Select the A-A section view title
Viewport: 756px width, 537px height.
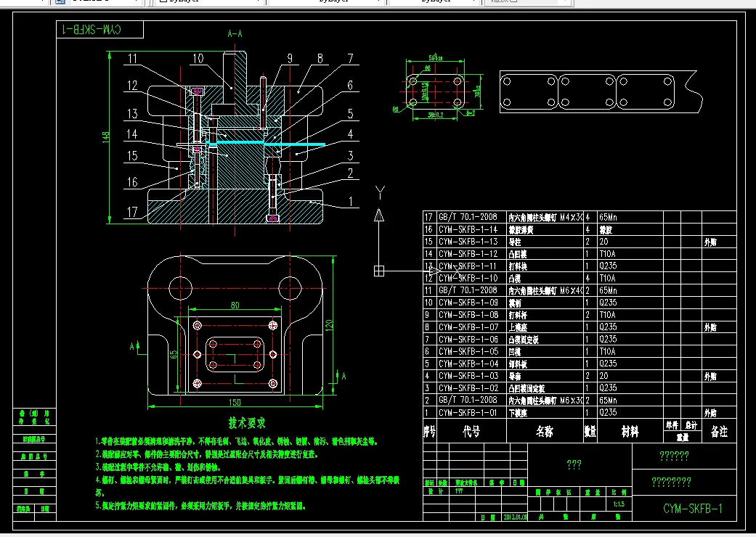tap(235, 33)
